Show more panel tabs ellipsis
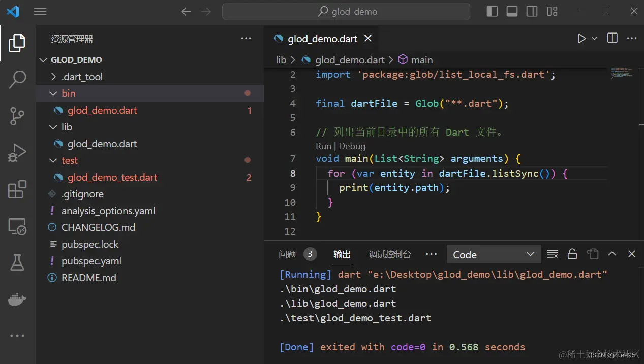644x364 pixels. pyautogui.click(x=431, y=254)
